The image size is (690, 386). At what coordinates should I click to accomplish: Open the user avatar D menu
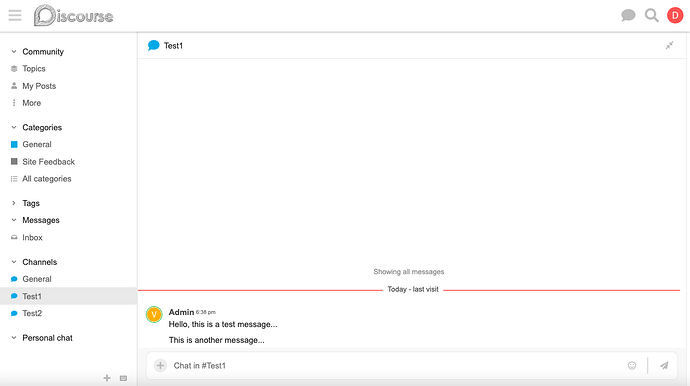click(x=675, y=15)
